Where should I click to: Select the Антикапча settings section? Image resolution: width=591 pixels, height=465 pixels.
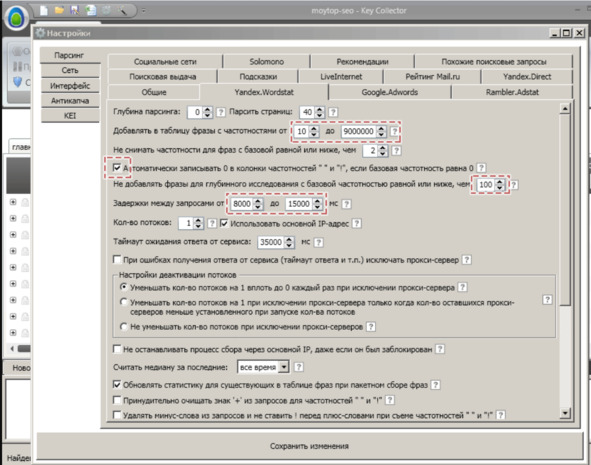click(x=70, y=101)
